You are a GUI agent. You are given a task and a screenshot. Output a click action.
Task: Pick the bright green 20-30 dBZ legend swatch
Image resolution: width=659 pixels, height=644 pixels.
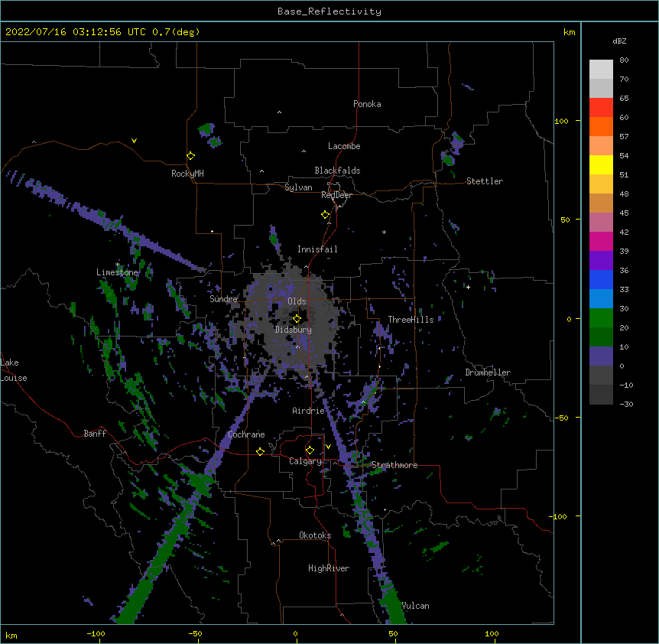(x=601, y=318)
